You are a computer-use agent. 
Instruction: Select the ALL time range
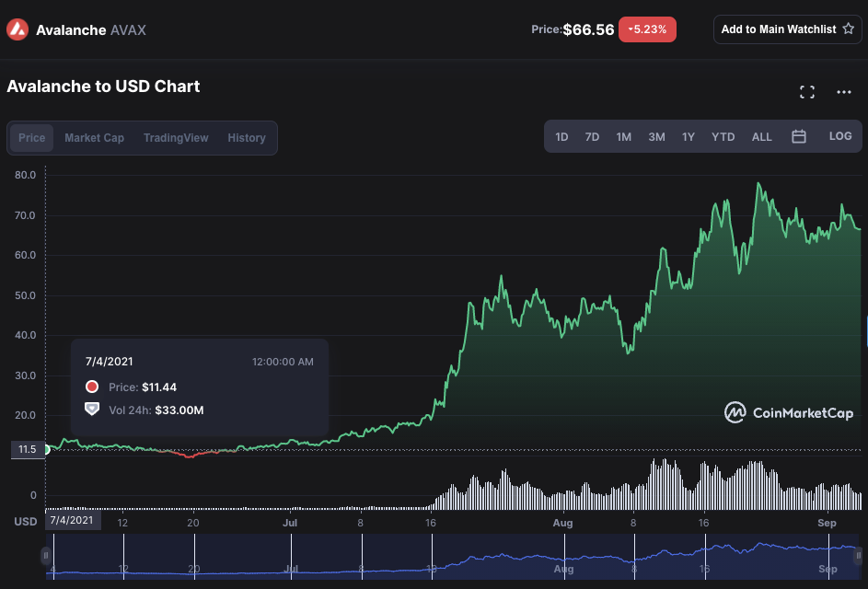coord(762,137)
